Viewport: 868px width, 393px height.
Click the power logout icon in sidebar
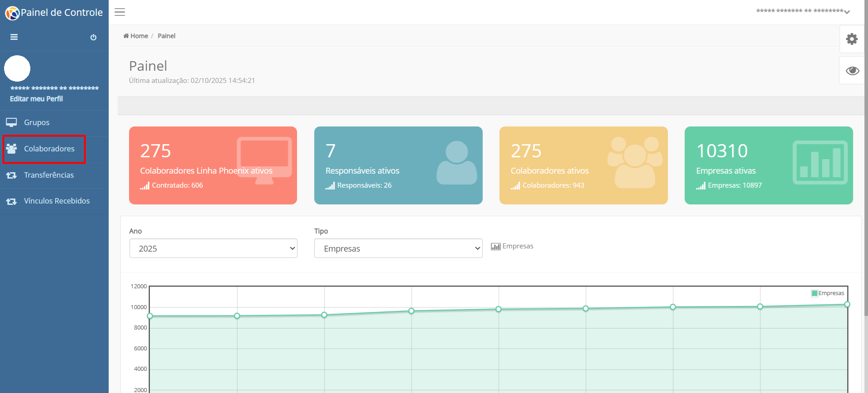coord(93,37)
